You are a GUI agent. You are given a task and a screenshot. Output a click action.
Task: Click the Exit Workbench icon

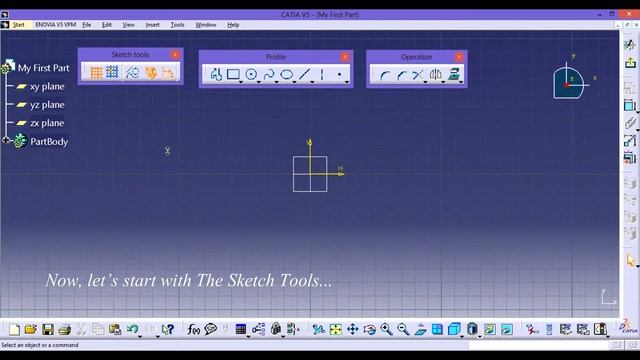click(x=630, y=62)
